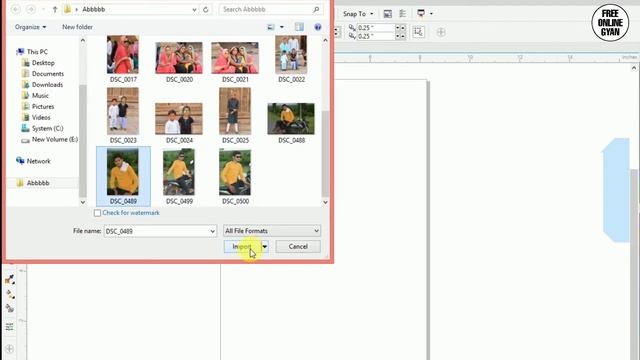Viewport: 640px width, 360px height.
Task: Click the show grid icon in CorelDRAW
Action: 387,14
